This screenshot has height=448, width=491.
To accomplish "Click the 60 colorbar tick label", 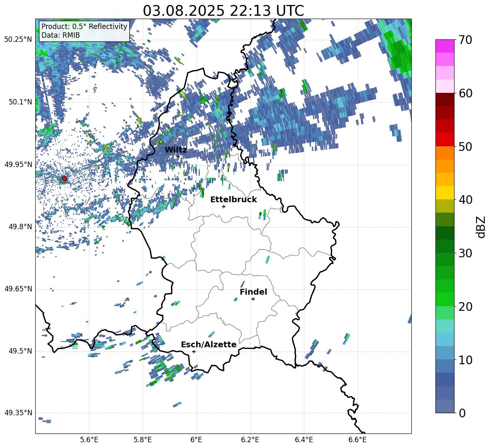I will coord(465,93).
